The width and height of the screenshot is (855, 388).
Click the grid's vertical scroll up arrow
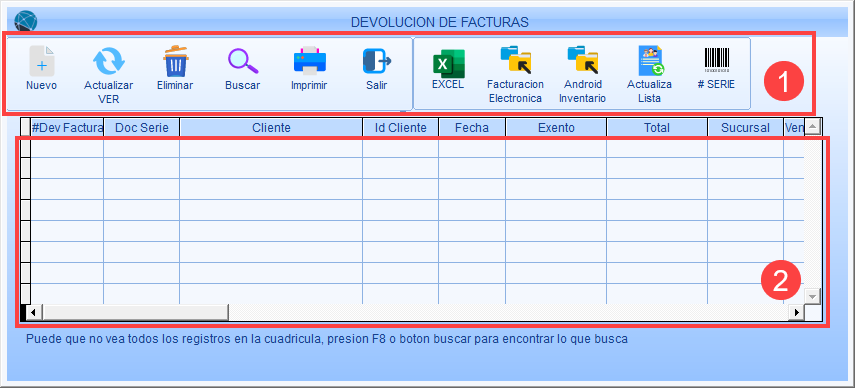pos(812,127)
